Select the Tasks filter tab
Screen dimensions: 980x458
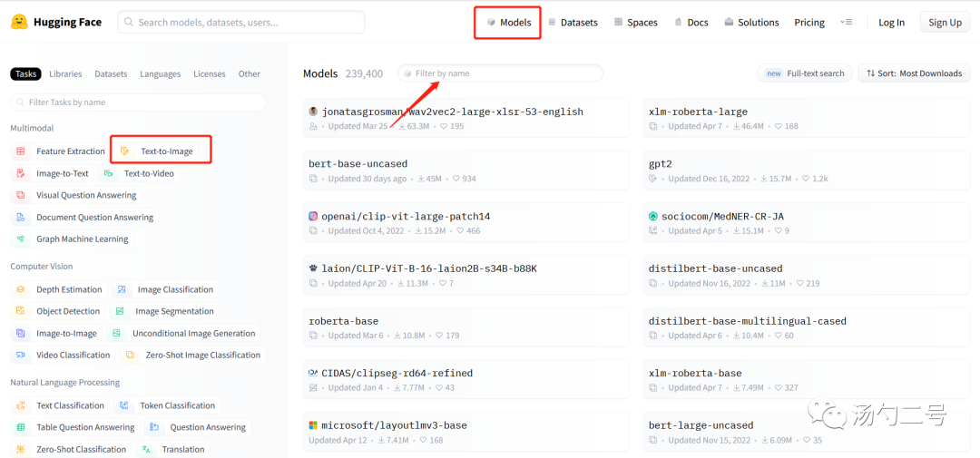point(25,73)
